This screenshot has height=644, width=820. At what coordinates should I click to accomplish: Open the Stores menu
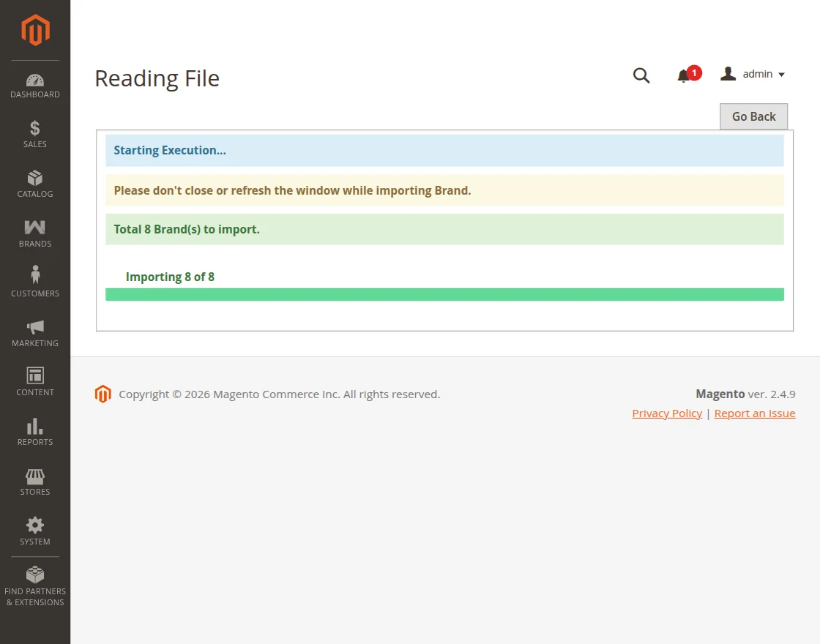(35, 482)
